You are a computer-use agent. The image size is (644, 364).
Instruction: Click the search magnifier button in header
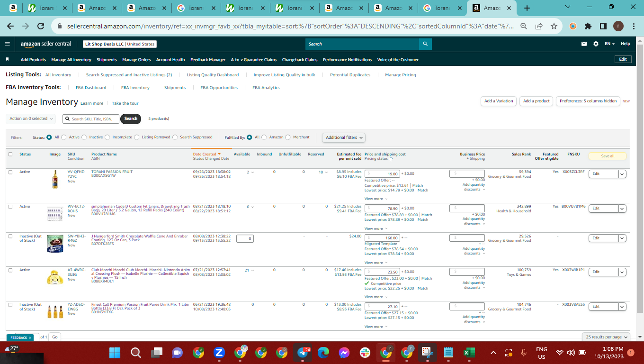(425, 44)
